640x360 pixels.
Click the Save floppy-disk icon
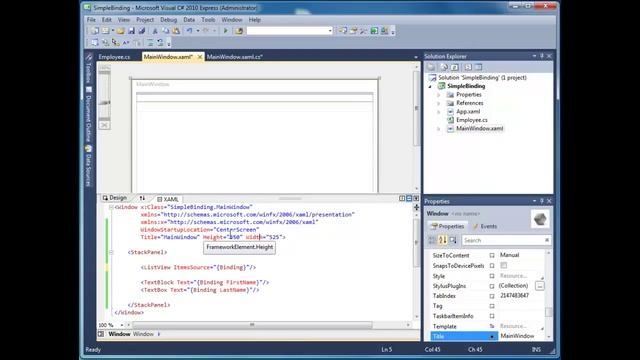(x=131, y=31)
